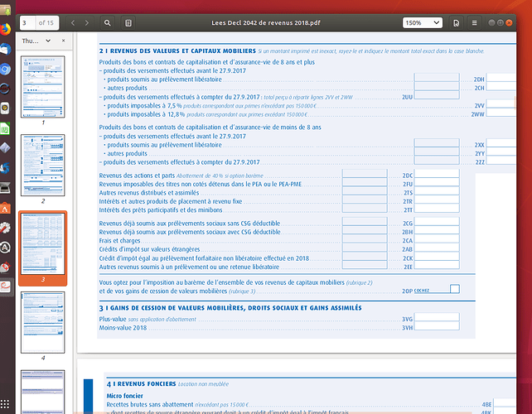Screen dimensions: 532x414
Task: Click the 2TR white input box
Action: (x=437, y=200)
